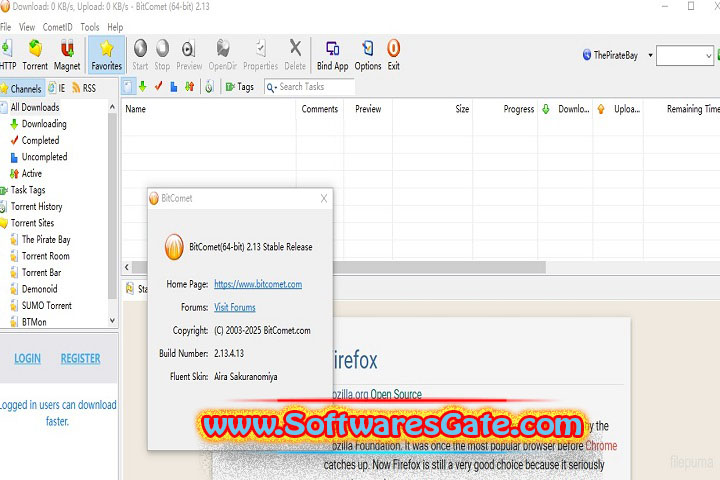Open the Properties toolbar icon

[260, 55]
